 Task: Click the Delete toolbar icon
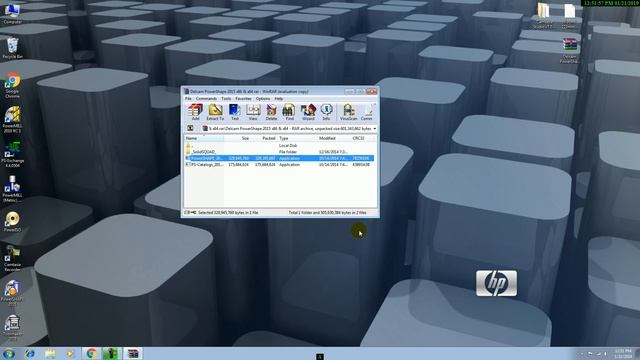click(271, 112)
